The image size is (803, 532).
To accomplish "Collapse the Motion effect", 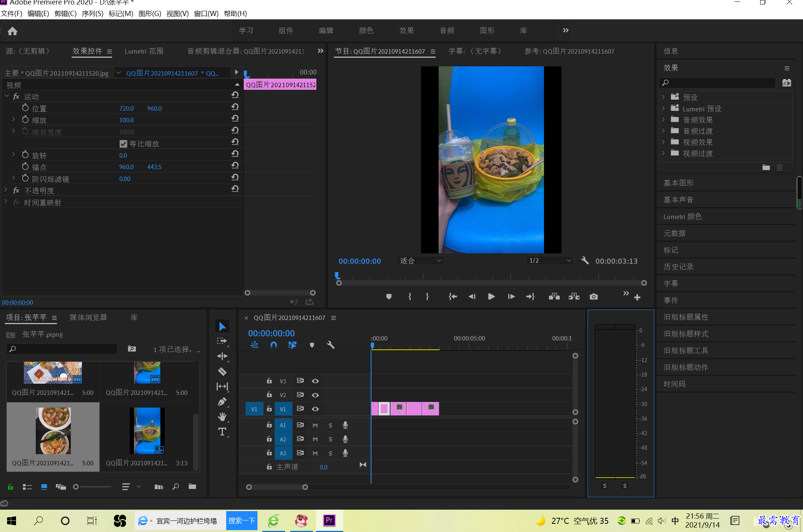I will click(x=7, y=96).
